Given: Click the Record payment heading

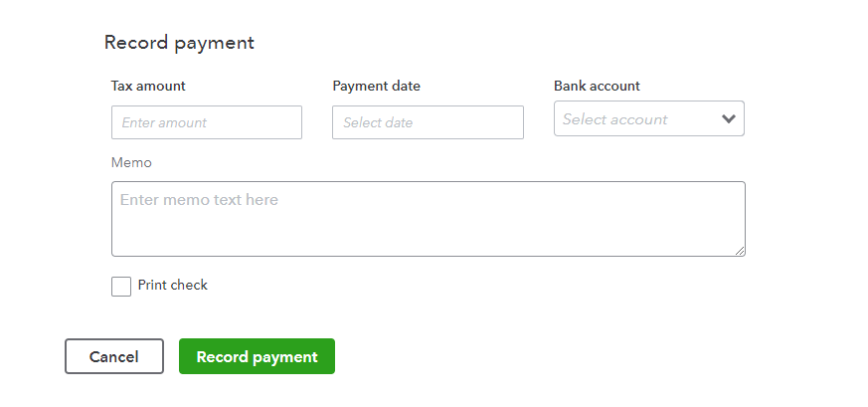Looking at the screenshot, I should (x=179, y=43).
